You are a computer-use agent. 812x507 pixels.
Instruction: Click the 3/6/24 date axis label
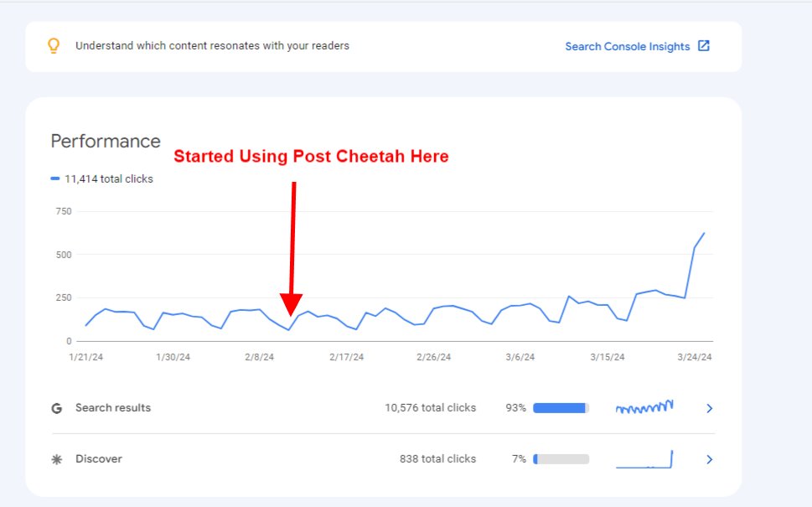[x=520, y=357]
